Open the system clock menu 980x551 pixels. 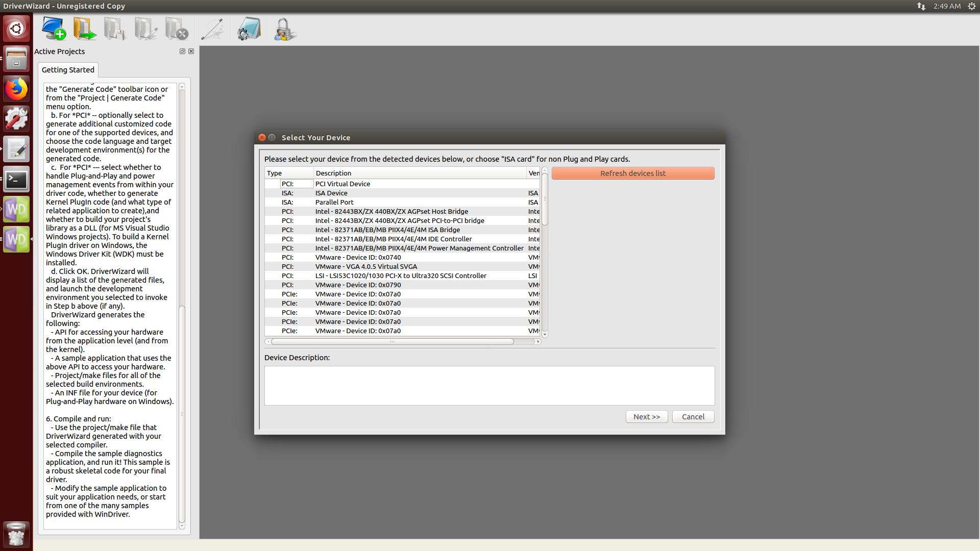click(947, 6)
